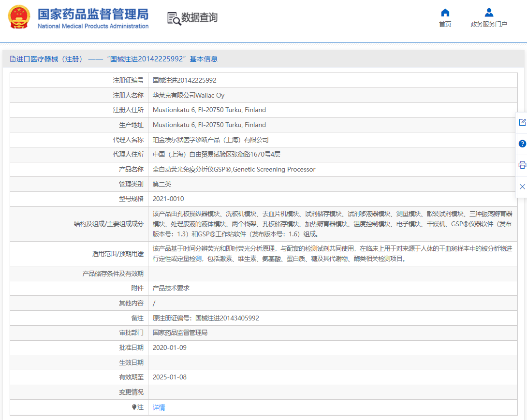
Task: Open the 政务服务门户 user icon
Action: tap(489, 13)
